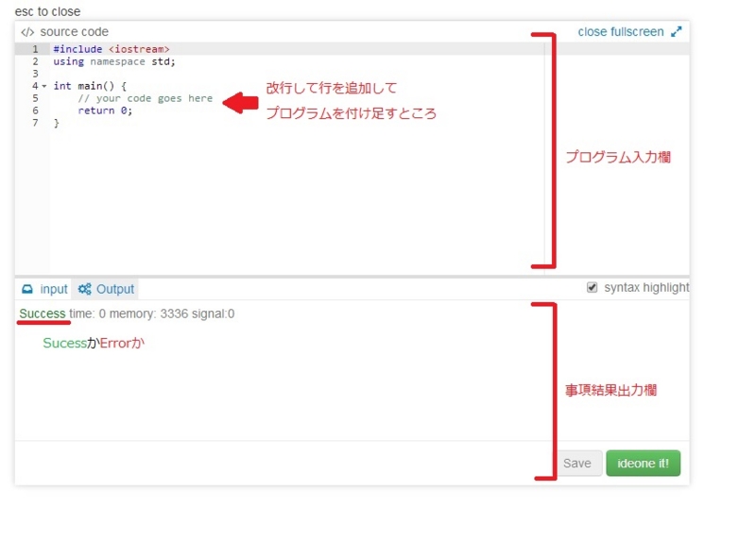
Task: Click the 'using namespace std;' line
Action: click(x=114, y=61)
